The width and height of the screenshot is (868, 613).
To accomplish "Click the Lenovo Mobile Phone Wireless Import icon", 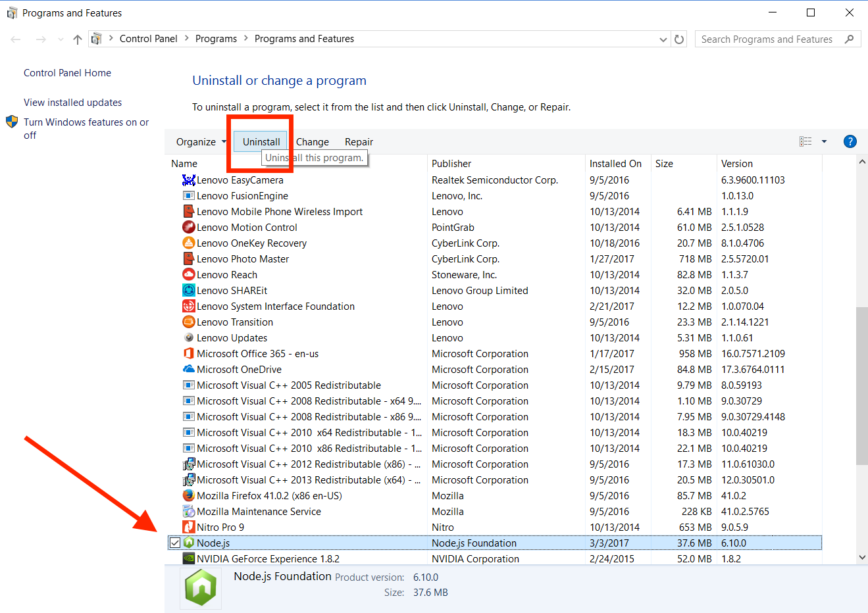I will click(x=189, y=211).
